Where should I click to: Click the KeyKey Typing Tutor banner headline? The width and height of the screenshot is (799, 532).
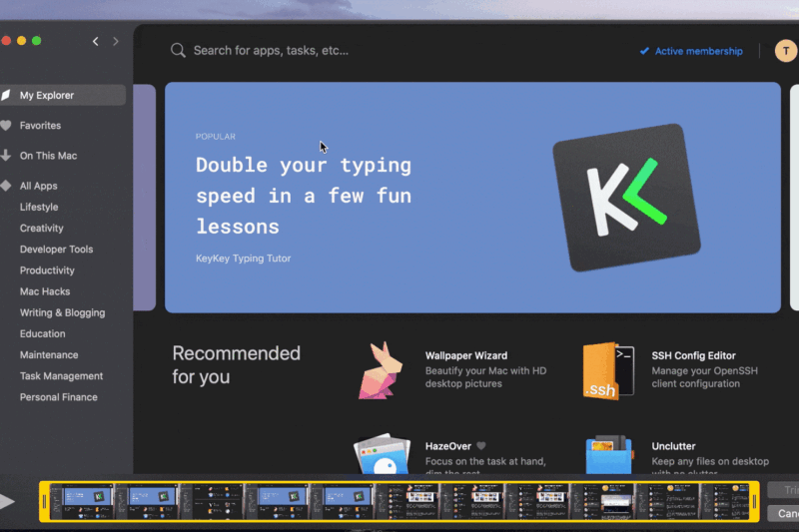(x=304, y=196)
